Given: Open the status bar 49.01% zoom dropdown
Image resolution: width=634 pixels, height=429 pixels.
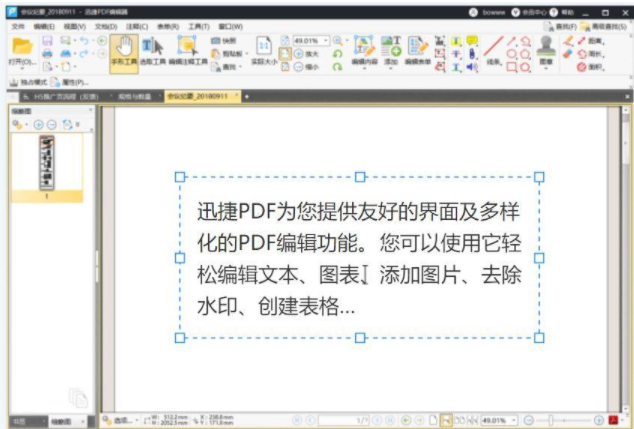Looking at the screenshot, I should (500, 421).
